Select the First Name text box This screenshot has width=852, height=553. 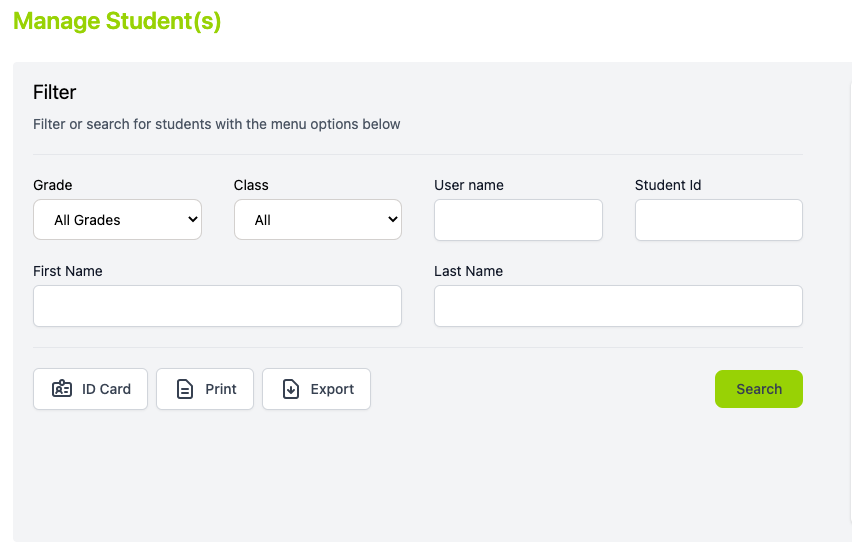pyautogui.click(x=217, y=306)
